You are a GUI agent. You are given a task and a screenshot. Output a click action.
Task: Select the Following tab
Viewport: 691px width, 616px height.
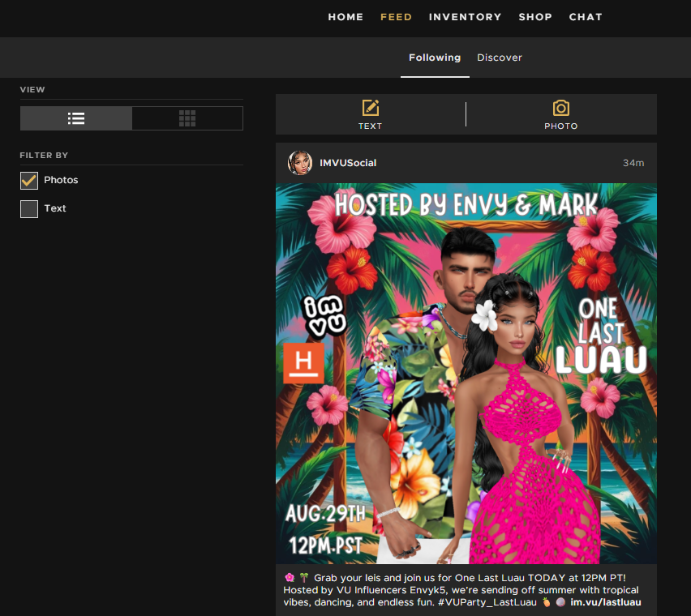(435, 58)
